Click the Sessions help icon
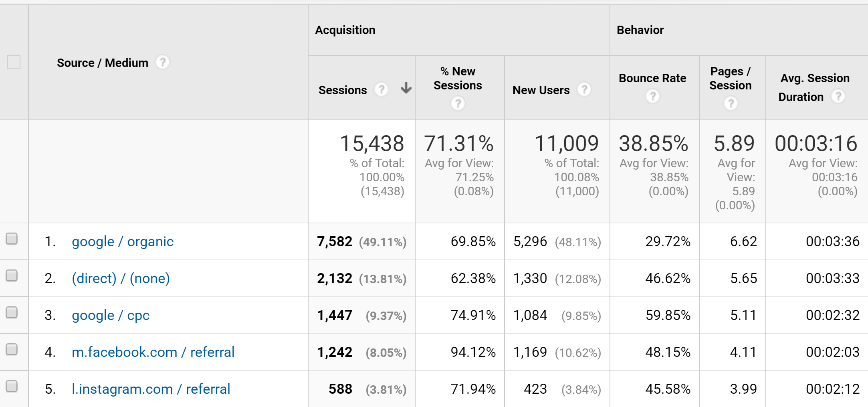The image size is (868, 407). [x=382, y=90]
